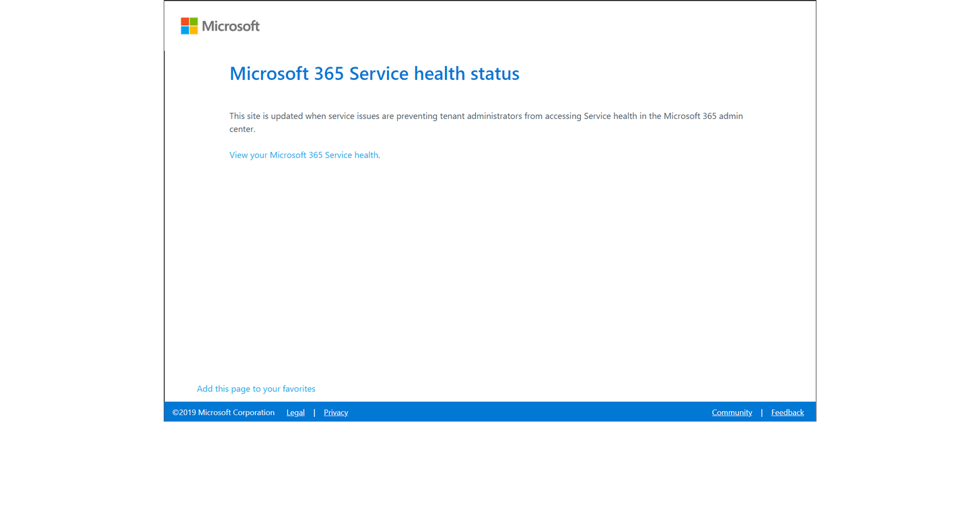Select the Microsoft 365 Service health status heading

[374, 73]
